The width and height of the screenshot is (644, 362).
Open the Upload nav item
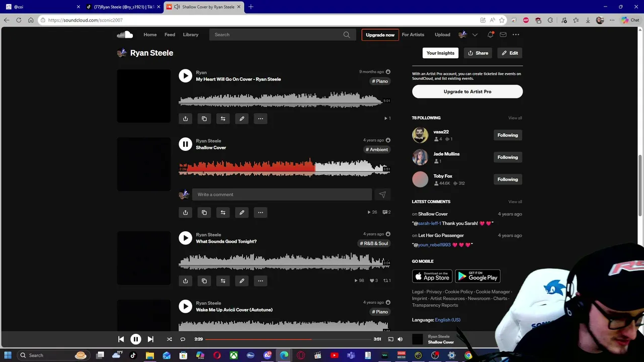(442, 35)
